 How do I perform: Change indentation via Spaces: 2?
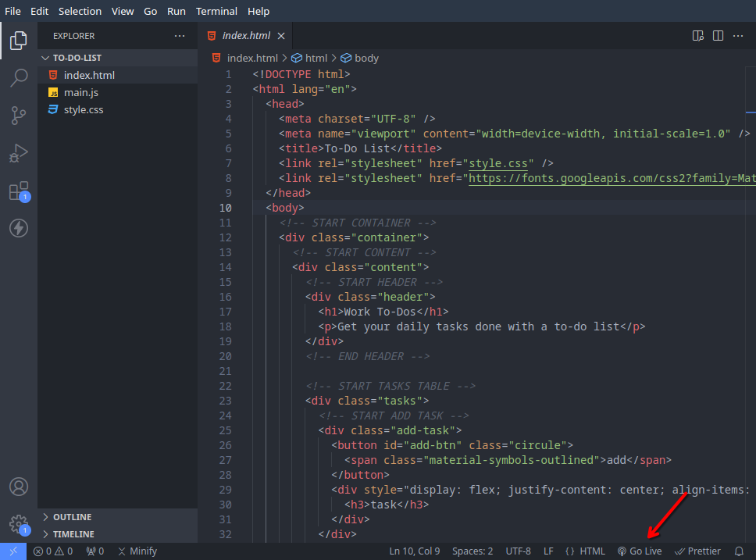[472, 551]
